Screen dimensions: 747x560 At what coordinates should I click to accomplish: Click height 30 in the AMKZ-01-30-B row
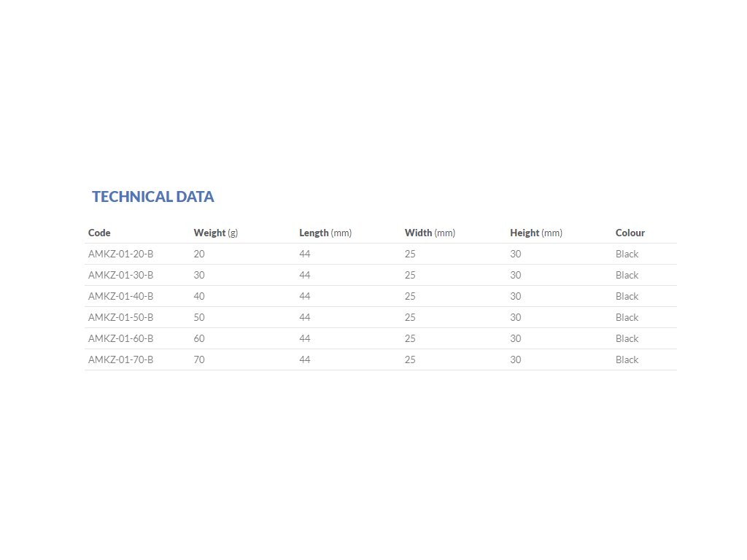tap(516, 275)
